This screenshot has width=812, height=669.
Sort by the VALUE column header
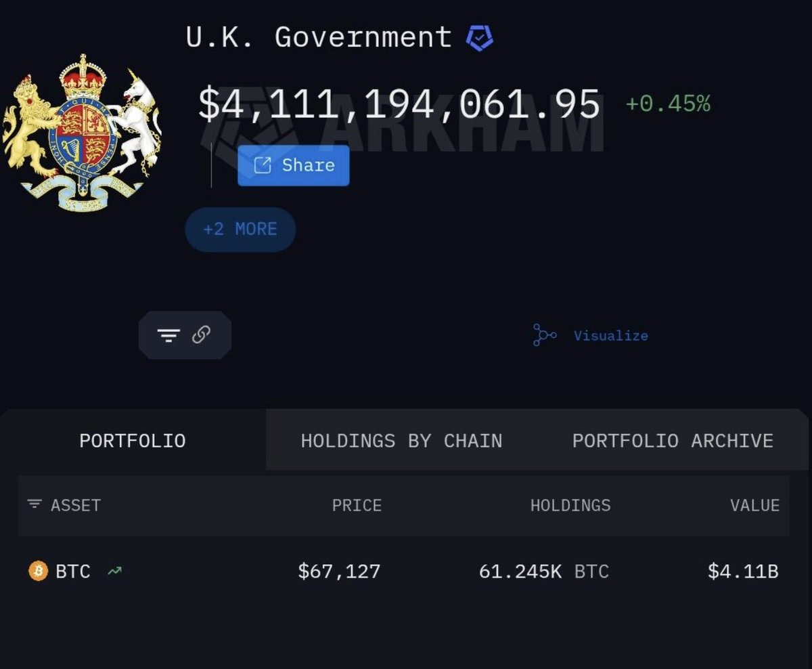coord(754,505)
